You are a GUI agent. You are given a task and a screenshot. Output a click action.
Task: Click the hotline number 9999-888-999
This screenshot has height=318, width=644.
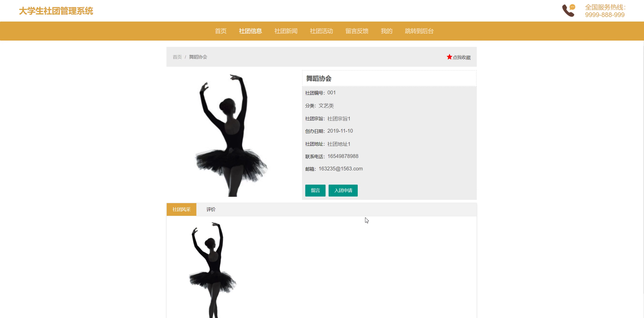coord(605,15)
